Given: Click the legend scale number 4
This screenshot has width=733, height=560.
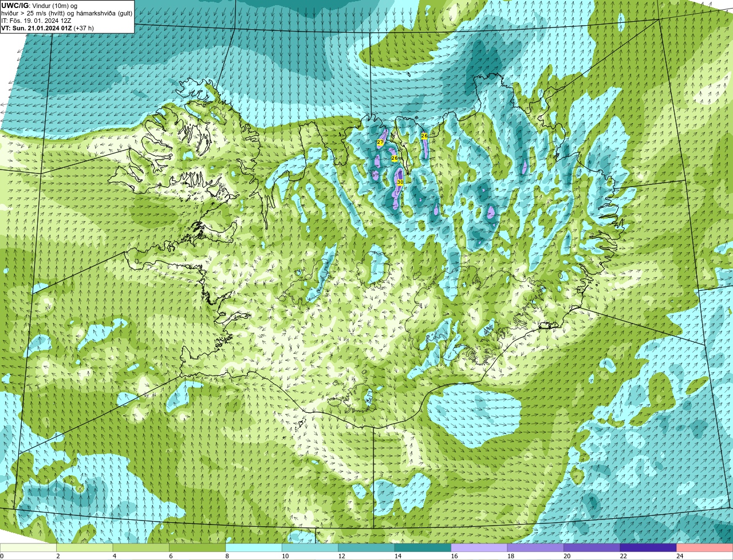Looking at the screenshot, I should point(113,555).
